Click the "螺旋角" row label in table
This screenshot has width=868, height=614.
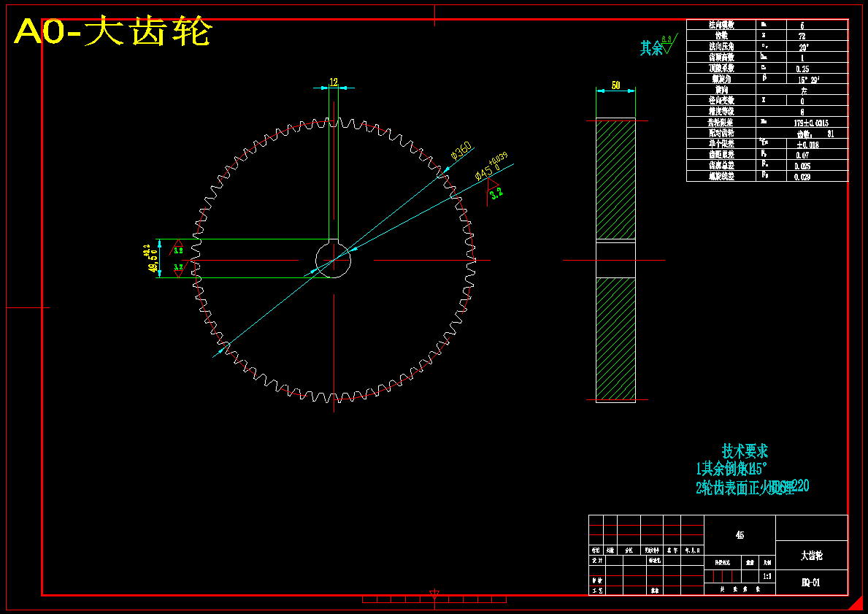tap(721, 79)
